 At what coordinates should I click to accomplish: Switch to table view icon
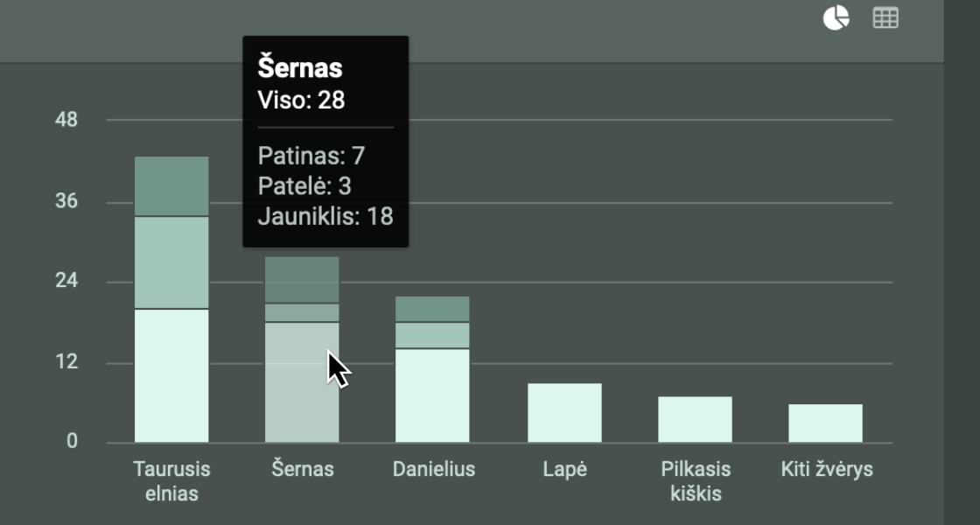tap(885, 18)
